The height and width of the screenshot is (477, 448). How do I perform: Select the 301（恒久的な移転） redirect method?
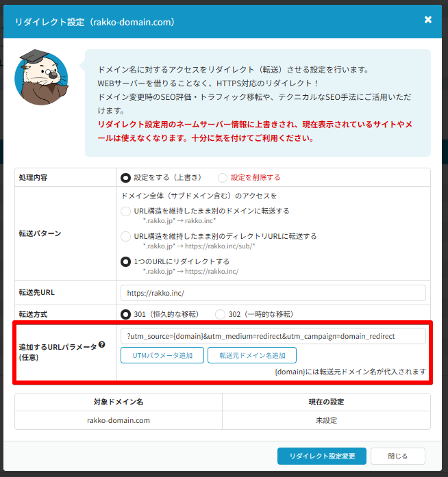125,314
